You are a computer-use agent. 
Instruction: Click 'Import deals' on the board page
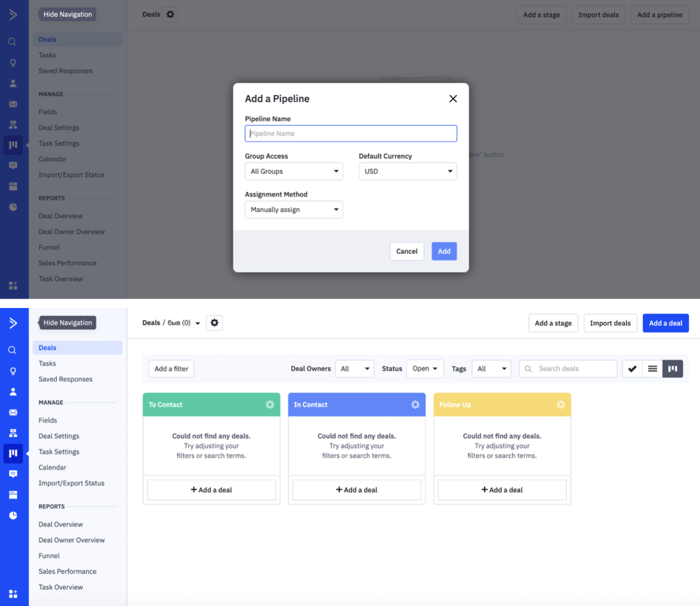pyautogui.click(x=610, y=323)
